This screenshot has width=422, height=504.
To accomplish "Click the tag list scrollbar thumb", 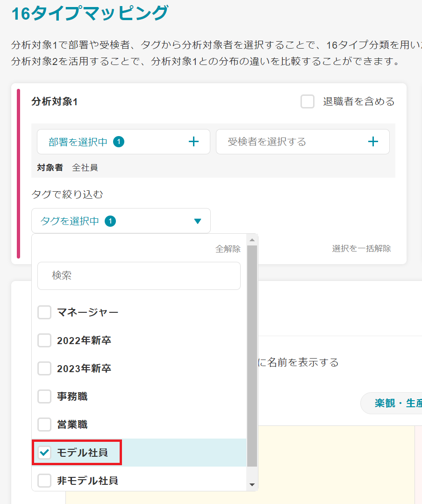I will click(252, 355).
